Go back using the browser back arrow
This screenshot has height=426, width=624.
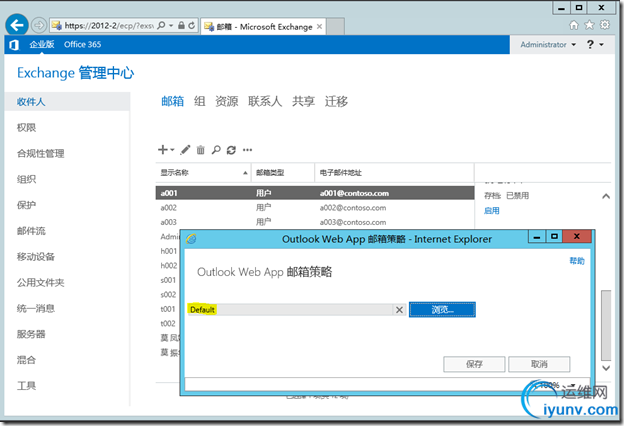click(x=17, y=25)
